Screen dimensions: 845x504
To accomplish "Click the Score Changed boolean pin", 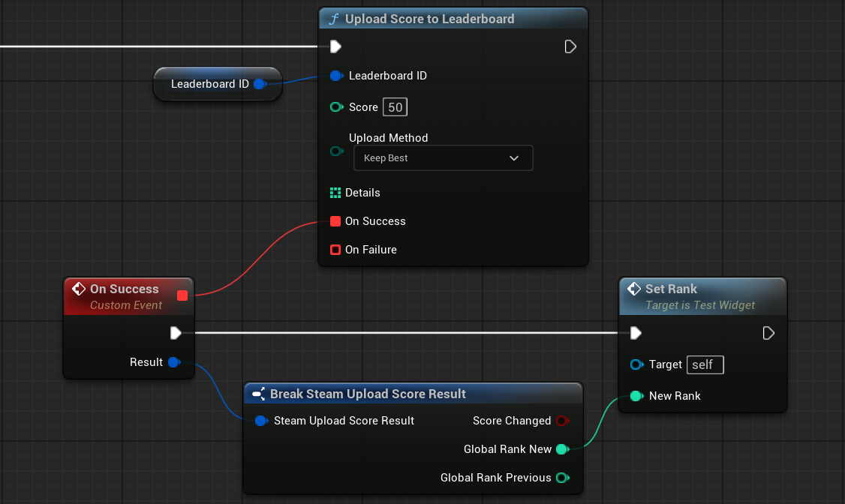I will point(561,421).
